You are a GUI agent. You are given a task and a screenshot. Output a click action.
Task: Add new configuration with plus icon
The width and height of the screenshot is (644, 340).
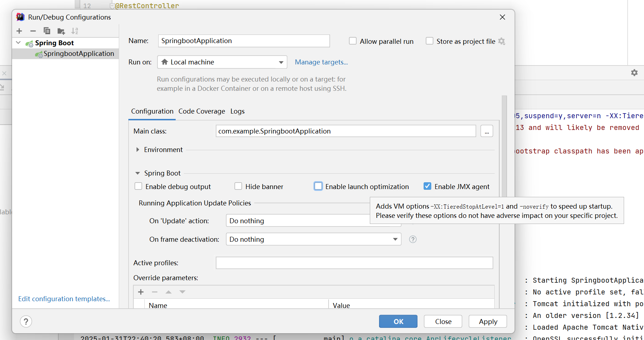pos(19,31)
